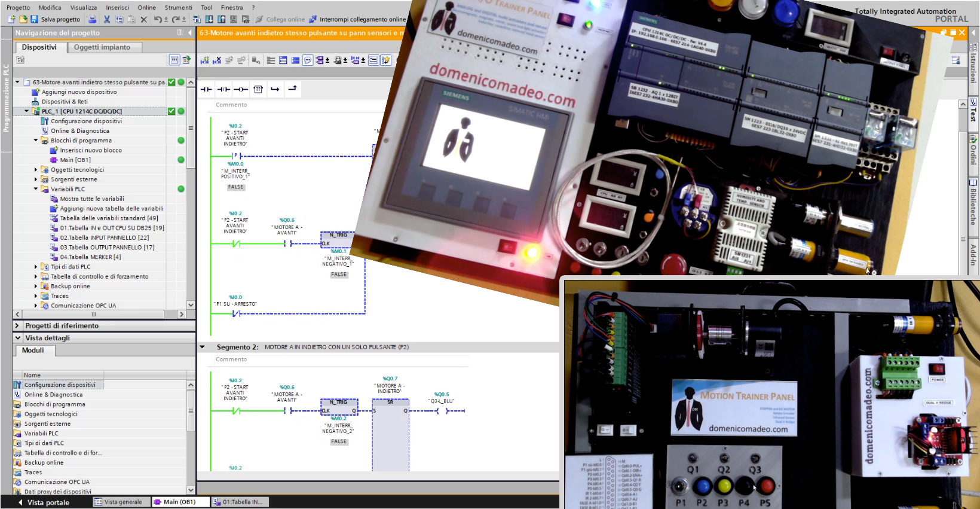Collapse the Variabili PLC folder
This screenshot has width=980, height=509.
36,189
